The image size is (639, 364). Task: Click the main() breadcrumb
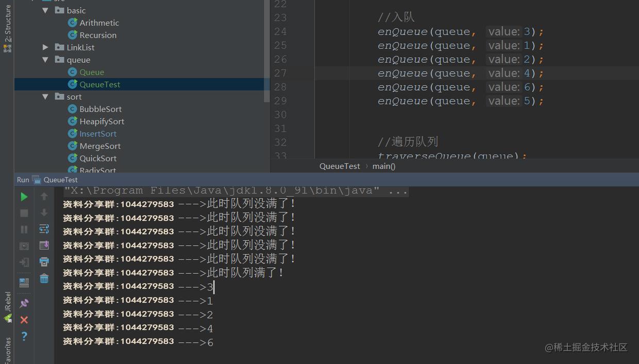tap(384, 166)
